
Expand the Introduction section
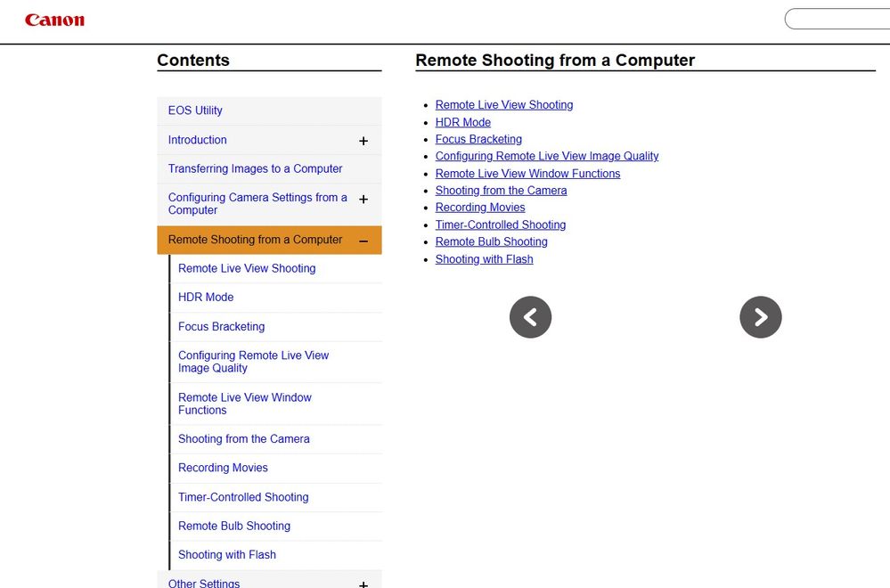tap(363, 141)
